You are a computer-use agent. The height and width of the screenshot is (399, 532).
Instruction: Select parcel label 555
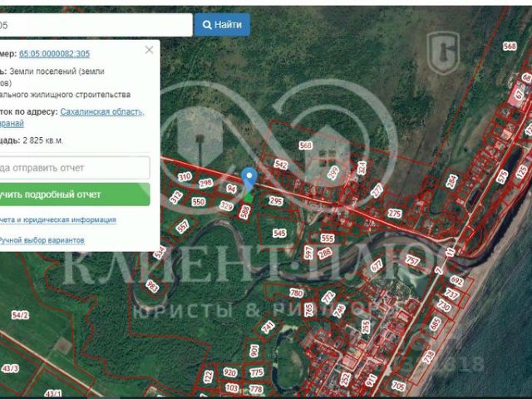coord(328,239)
